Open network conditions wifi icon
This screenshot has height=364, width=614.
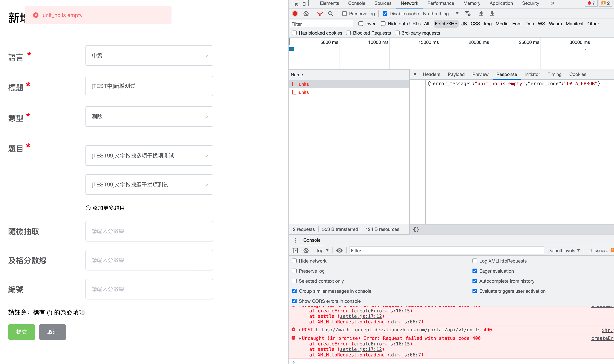coord(467,14)
